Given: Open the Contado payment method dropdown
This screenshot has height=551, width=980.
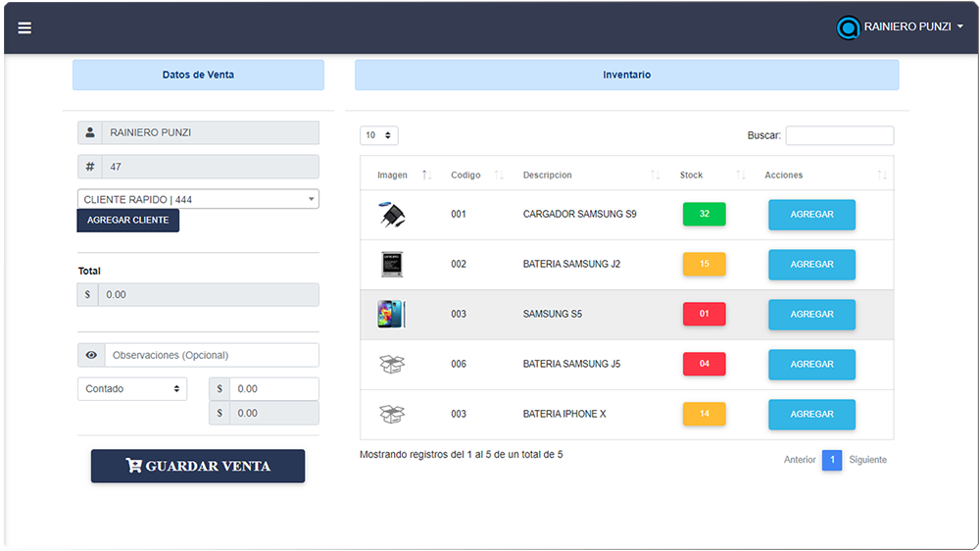Looking at the screenshot, I should pyautogui.click(x=132, y=389).
